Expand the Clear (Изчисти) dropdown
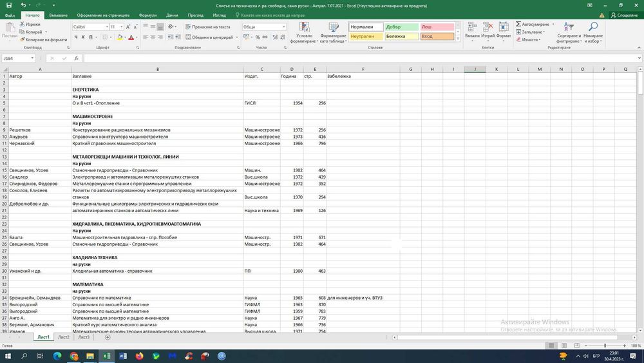This screenshot has width=644, height=363. click(539, 40)
